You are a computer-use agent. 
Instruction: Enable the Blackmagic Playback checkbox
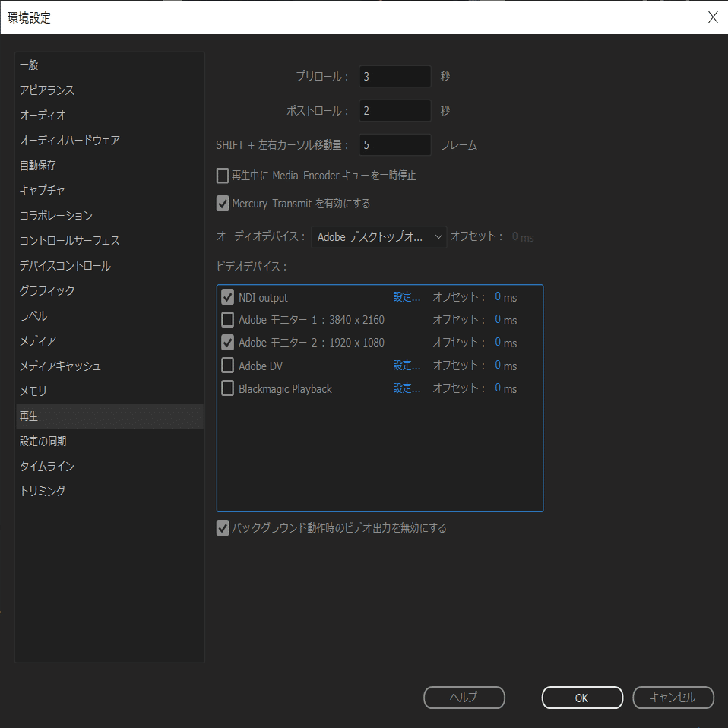pyautogui.click(x=227, y=388)
